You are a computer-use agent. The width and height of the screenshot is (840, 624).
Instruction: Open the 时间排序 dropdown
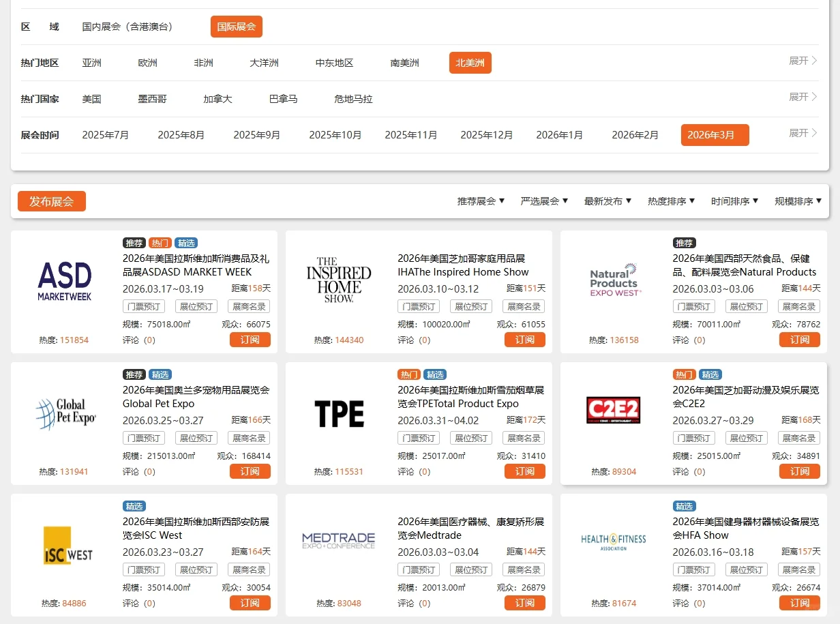click(x=735, y=201)
